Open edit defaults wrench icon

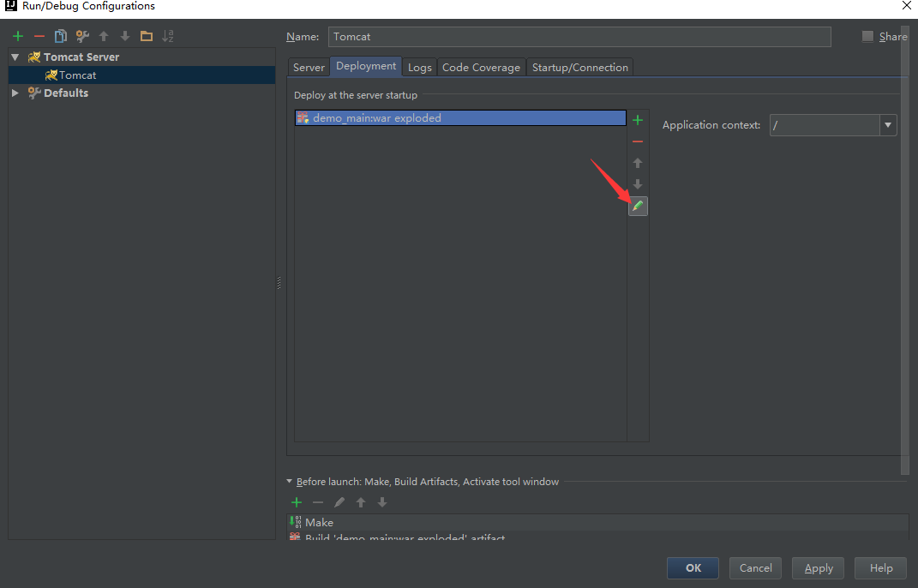tap(82, 36)
